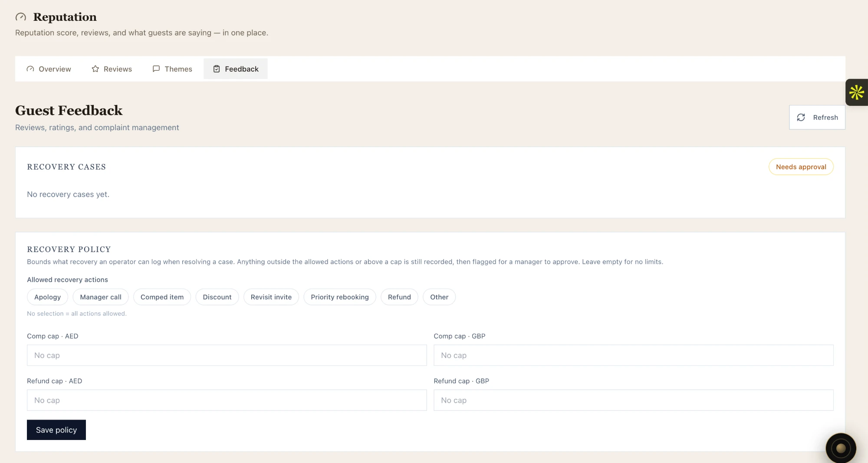Click the clipboard icon on Feedback tab

[x=217, y=69]
